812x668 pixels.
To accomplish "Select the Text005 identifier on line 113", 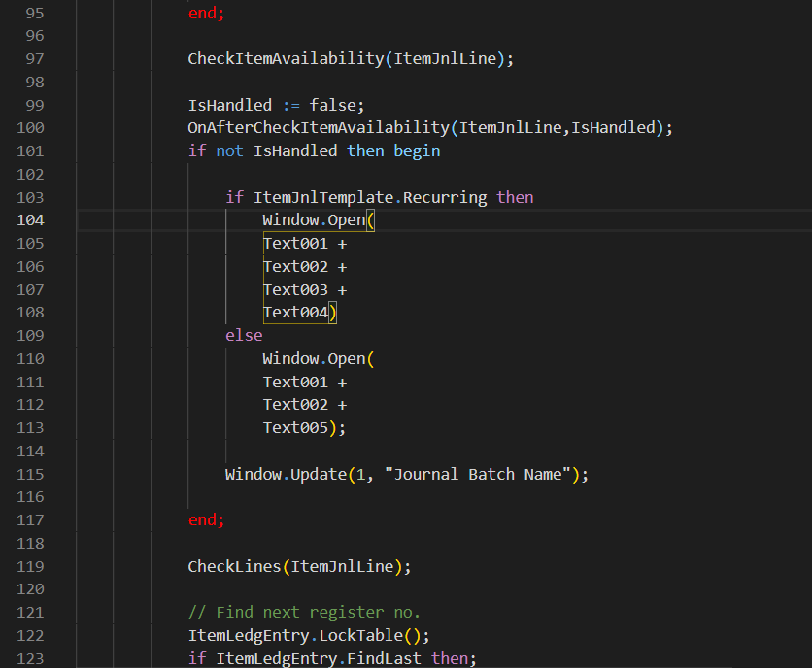I will [x=292, y=427].
